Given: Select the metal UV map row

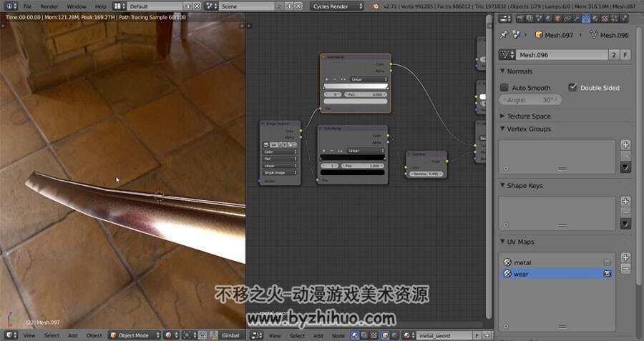Looking at the screenshot, I should point(557,262).
